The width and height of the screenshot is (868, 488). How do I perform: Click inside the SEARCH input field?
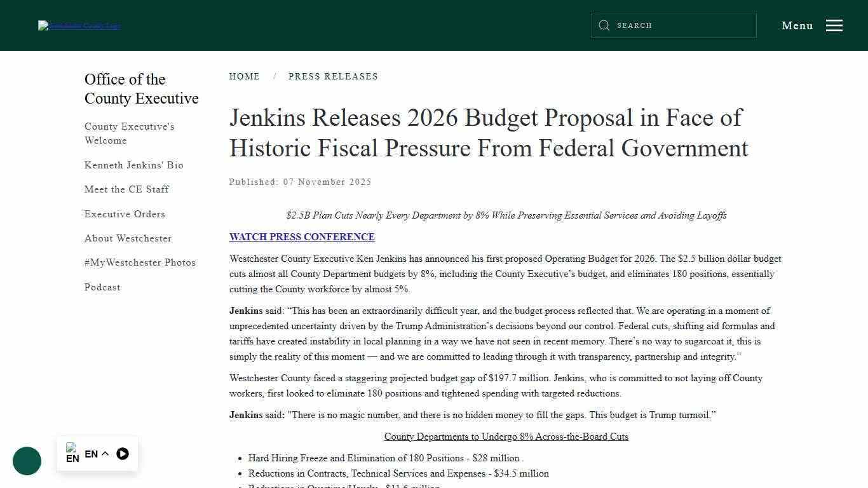tap(674, 25)
